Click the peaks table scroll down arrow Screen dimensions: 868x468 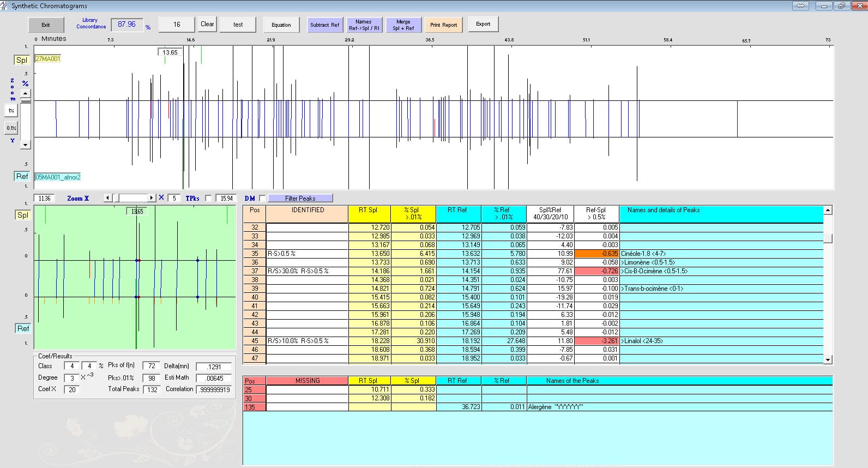(x=828, y=359)
